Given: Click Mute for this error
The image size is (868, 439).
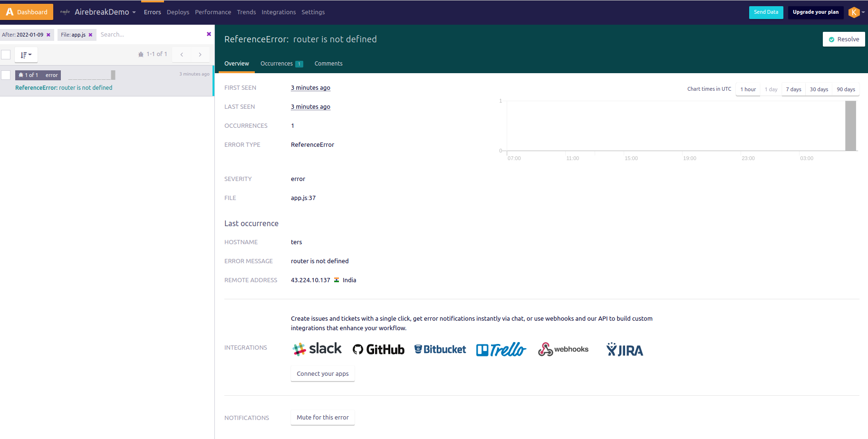Looking at the screenshot, I should [x=322, y=417].
